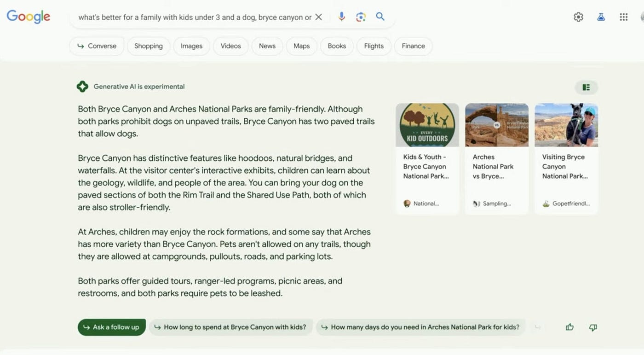
Task: Give thumbs up to AI response
Action: coord(569,327)
